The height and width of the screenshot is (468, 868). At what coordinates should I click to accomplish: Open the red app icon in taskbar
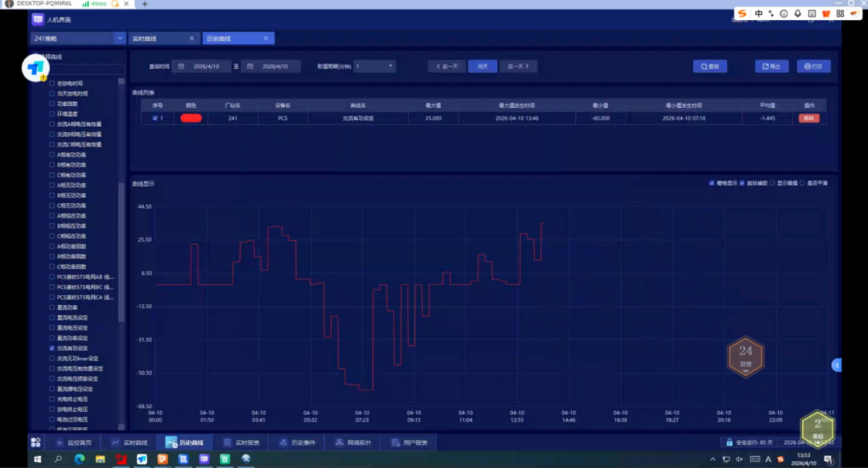click(x=121, y=459)
